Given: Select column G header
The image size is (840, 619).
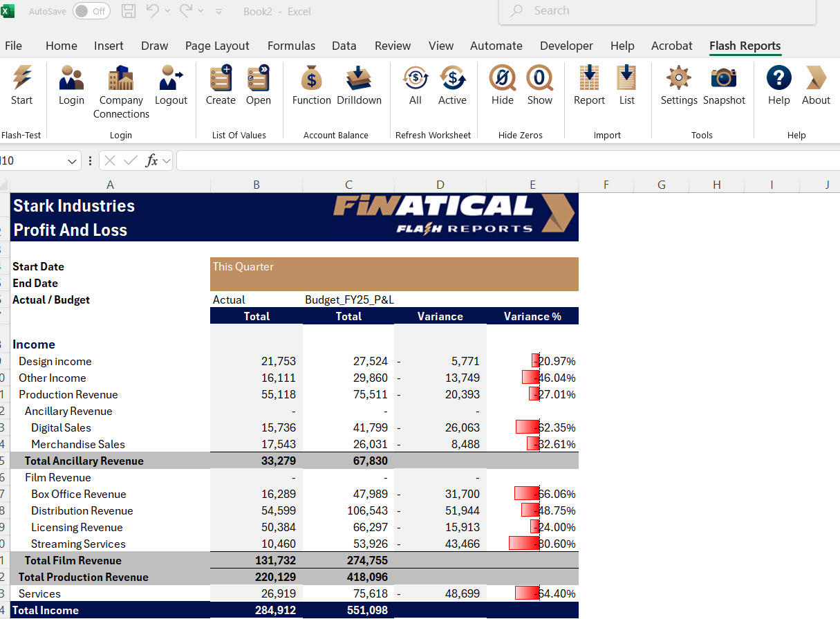Looking at the screenshot, I should pyautogui.click(x=662, y=185).
